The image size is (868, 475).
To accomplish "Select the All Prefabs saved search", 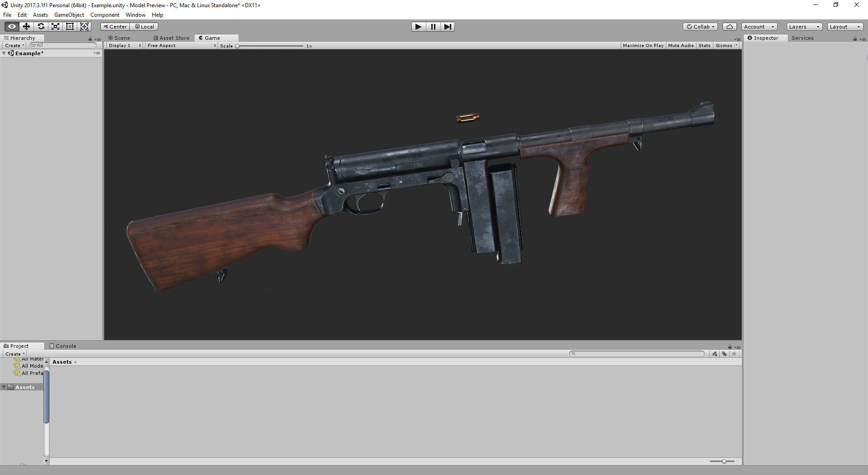I will tap(28, 373).
